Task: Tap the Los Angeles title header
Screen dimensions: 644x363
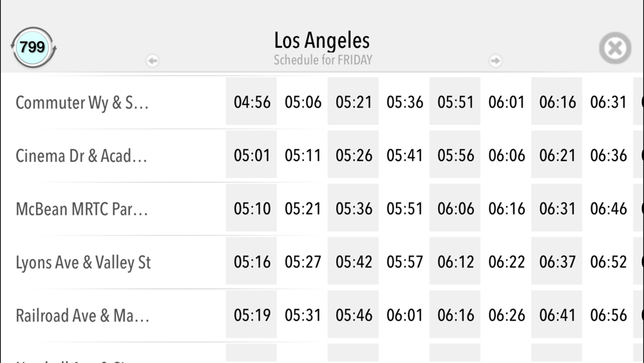Action: 322,41
